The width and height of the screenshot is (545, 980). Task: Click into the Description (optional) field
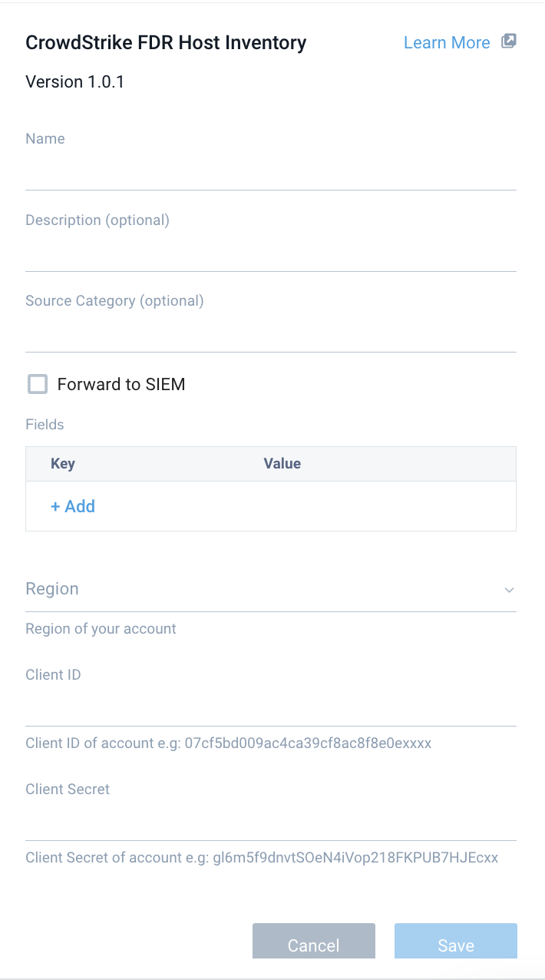(270, 253)
